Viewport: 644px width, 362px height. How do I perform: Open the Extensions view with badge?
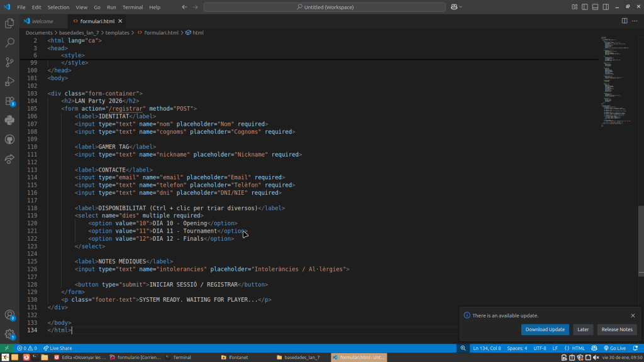click(x=9, y=101)
